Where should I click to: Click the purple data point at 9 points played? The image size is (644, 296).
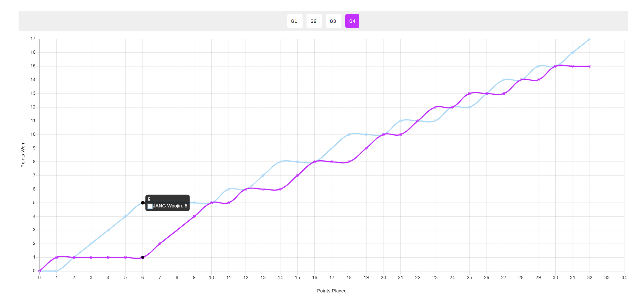coord(194,216)
